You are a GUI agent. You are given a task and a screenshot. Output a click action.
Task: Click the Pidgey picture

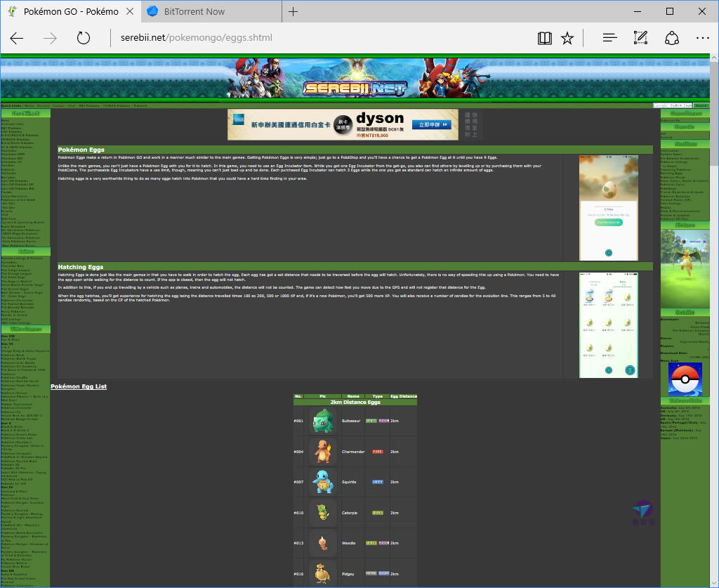(x=323, y=573)
